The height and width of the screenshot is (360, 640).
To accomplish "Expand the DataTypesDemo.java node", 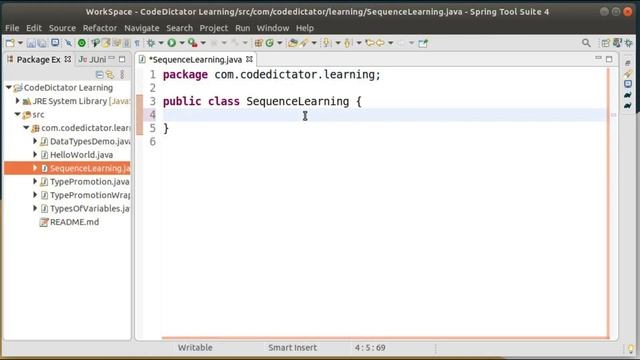I will [x=35, y=141].
